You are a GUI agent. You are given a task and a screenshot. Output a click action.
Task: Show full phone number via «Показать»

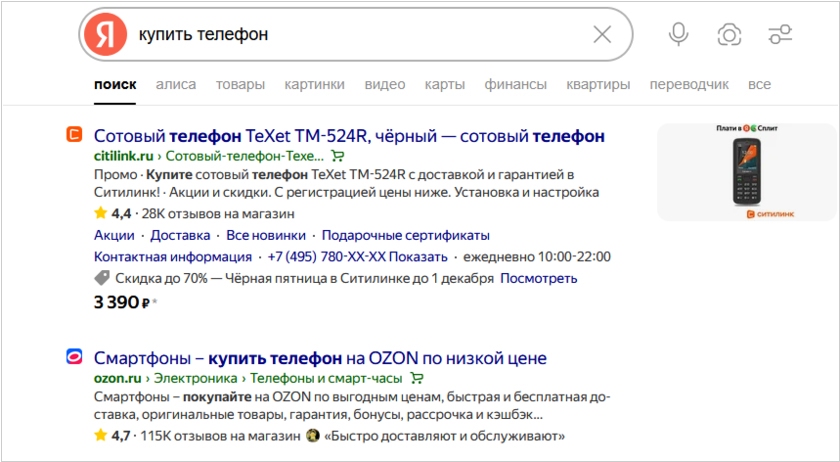pyautogui.click(x=418, y=257)
